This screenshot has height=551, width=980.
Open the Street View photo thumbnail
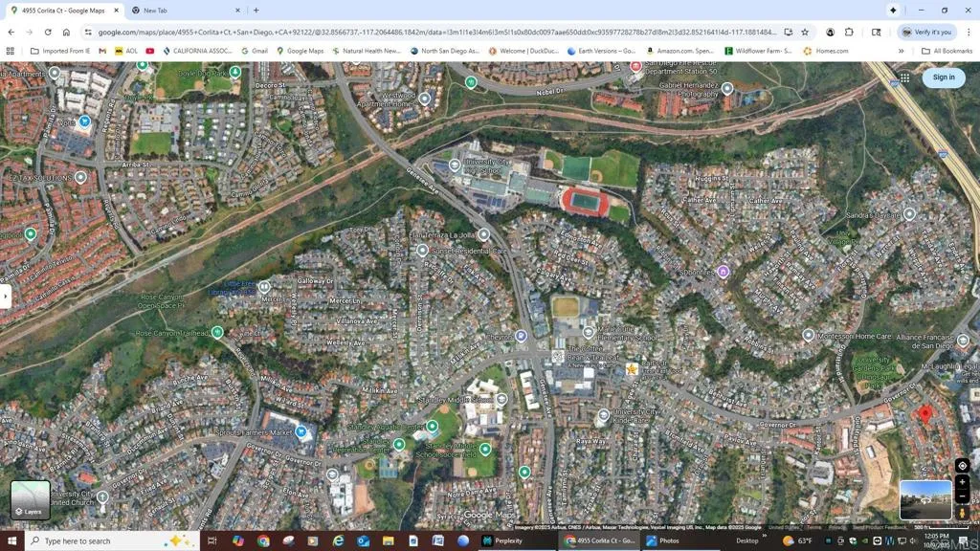(x=925, y=499)
